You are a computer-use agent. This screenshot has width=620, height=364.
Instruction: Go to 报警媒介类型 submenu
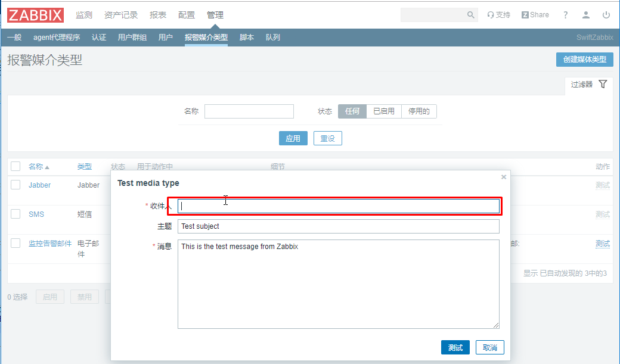click(206, 37)
